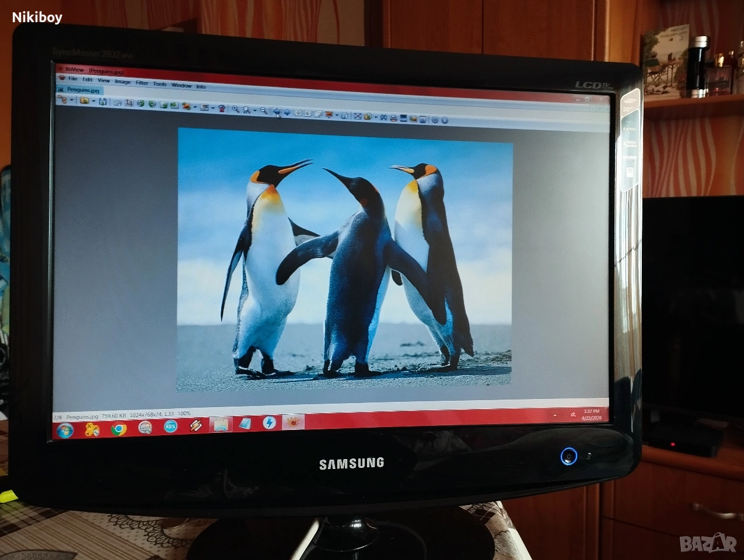Click the zoom in magnifier icon
This screenshot has height=560, width=744.
tap(235, 108)
